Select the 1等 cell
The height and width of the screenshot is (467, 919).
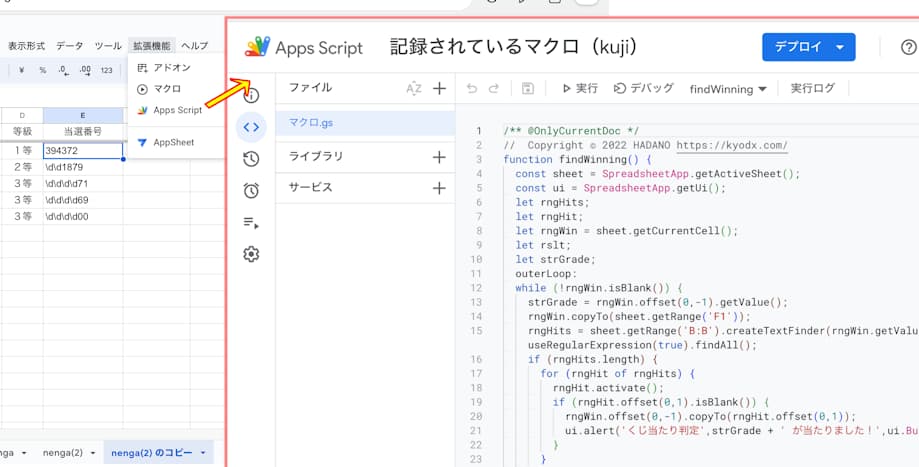(x=22, y=151)
